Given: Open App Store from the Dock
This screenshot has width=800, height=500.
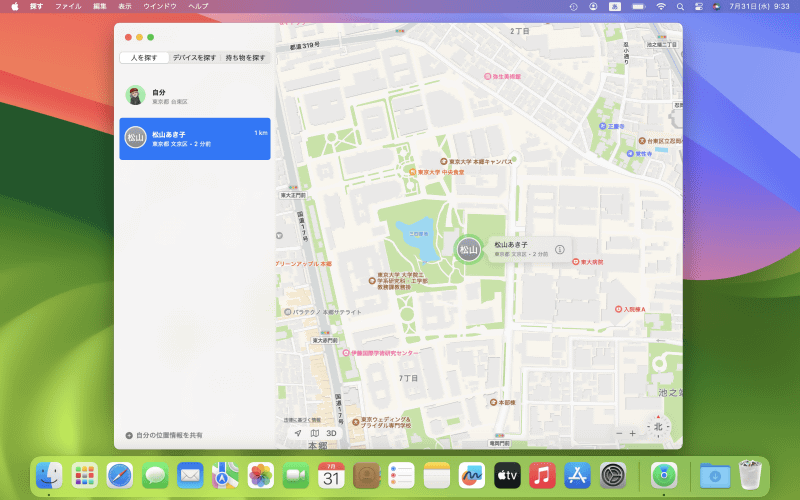Looking at the screenshot, I should pos(578,476).
